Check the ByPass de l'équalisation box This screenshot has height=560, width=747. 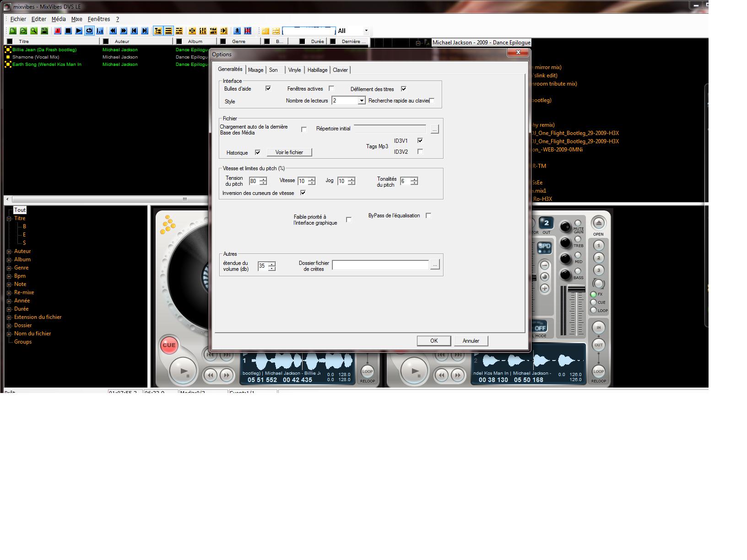428,215
